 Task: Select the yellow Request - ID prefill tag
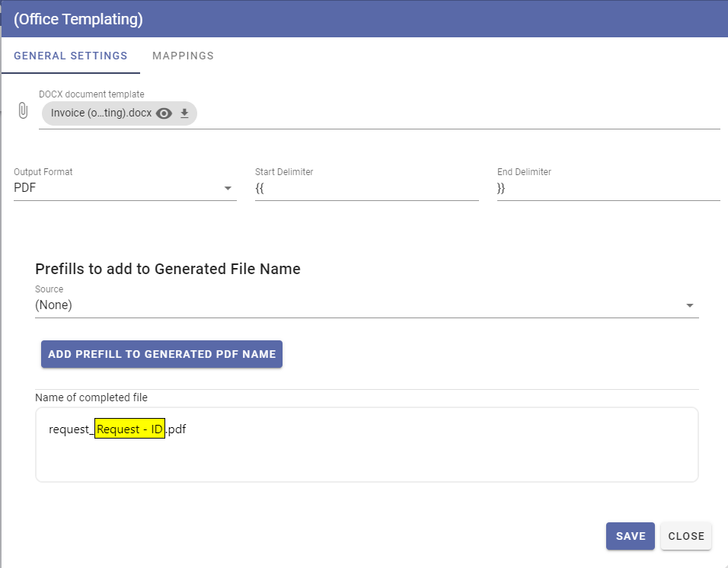coord(129,429)
